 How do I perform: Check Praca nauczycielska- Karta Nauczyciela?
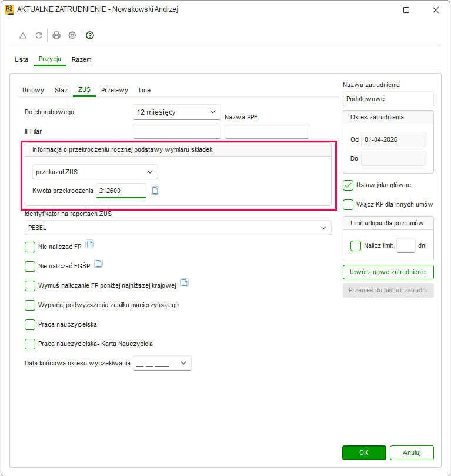pos(30,344)
